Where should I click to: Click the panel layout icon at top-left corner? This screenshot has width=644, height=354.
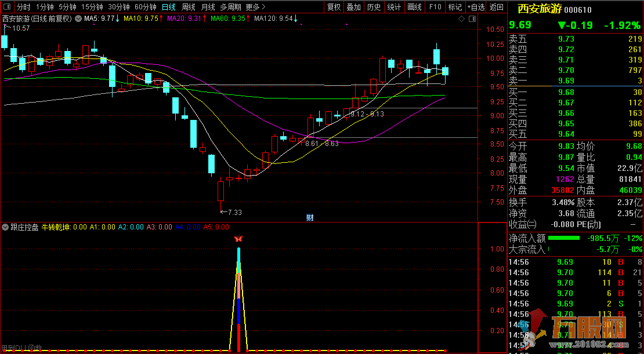[6, 7]
